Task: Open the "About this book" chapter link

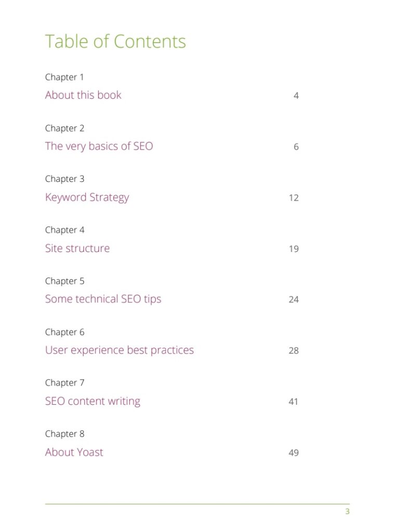Action: tap(83, 95)
